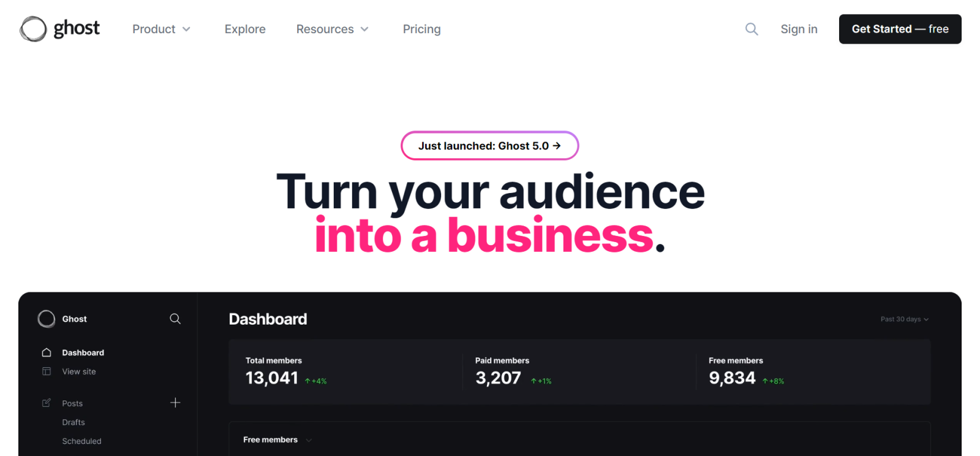
Task: Click the Ghost logo inside the dashboard sidebar
Action: 46,318
